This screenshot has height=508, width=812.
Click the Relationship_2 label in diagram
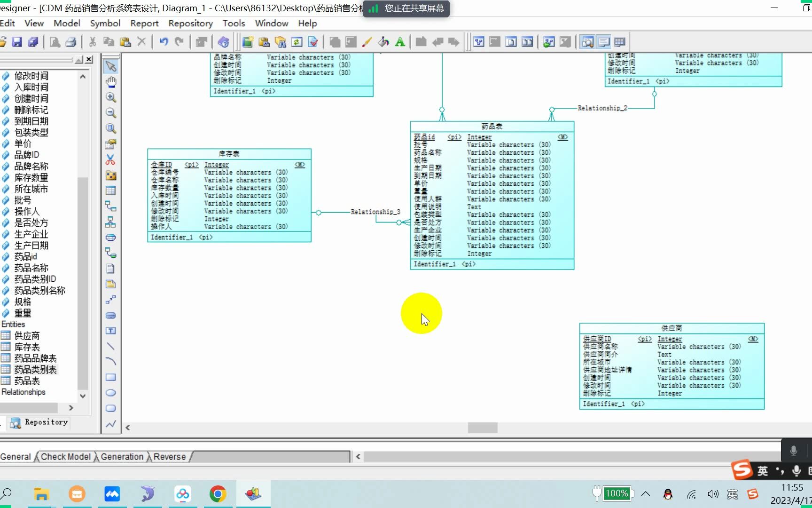(602, 108)
